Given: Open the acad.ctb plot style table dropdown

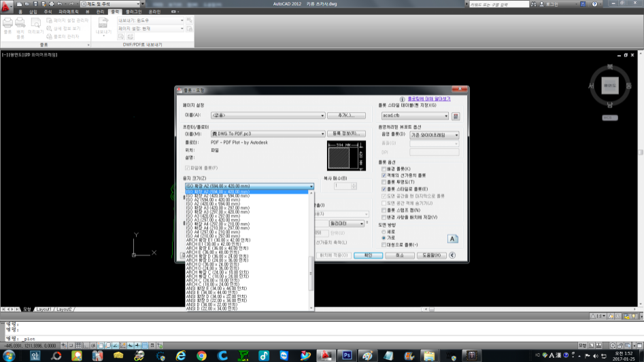Looking at the screenshot, I should pyautogui.click(x=415, y=115).
